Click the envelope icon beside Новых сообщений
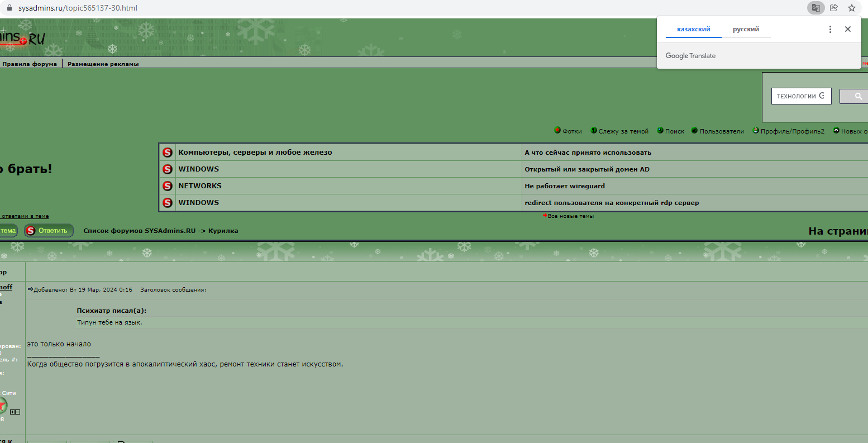868x443 pixels. 836,130
